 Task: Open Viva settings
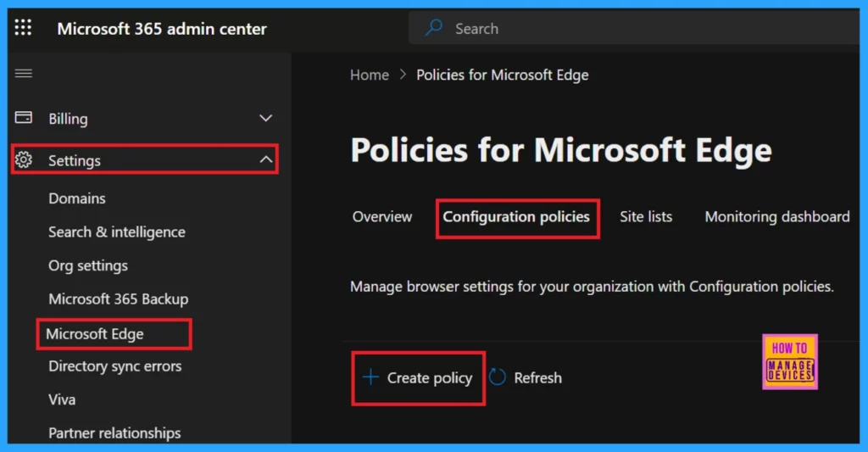click(62, 399)
